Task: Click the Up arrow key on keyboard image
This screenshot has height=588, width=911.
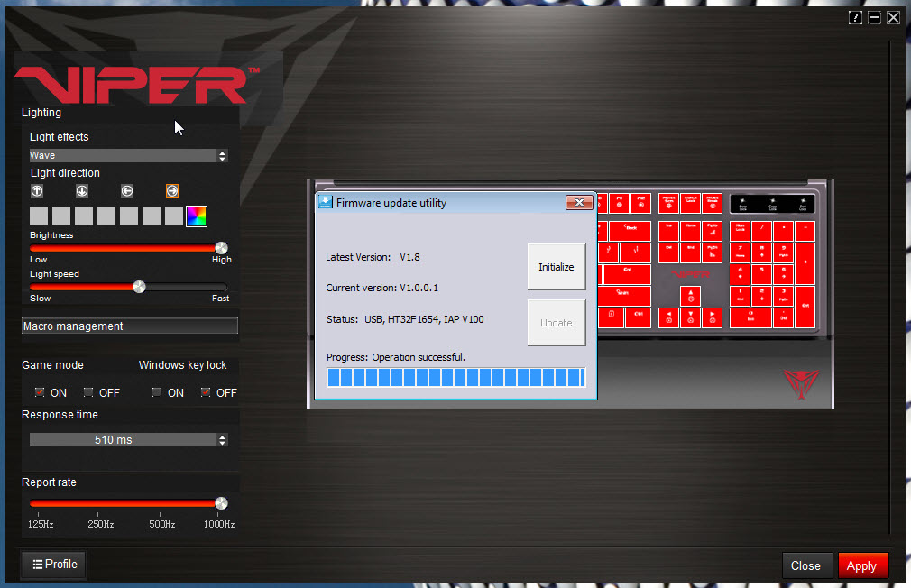Action: (690, 297)
